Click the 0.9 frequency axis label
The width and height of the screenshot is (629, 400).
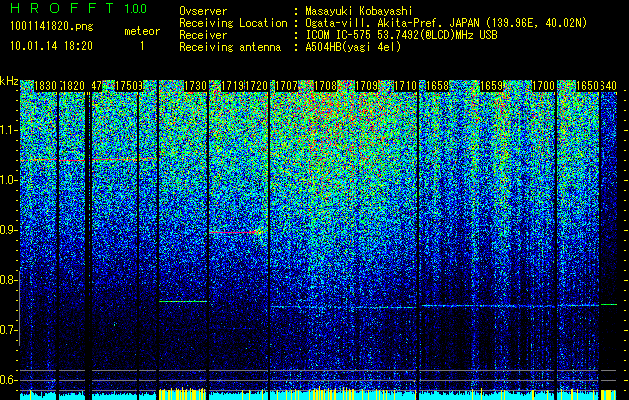(9, 230)
